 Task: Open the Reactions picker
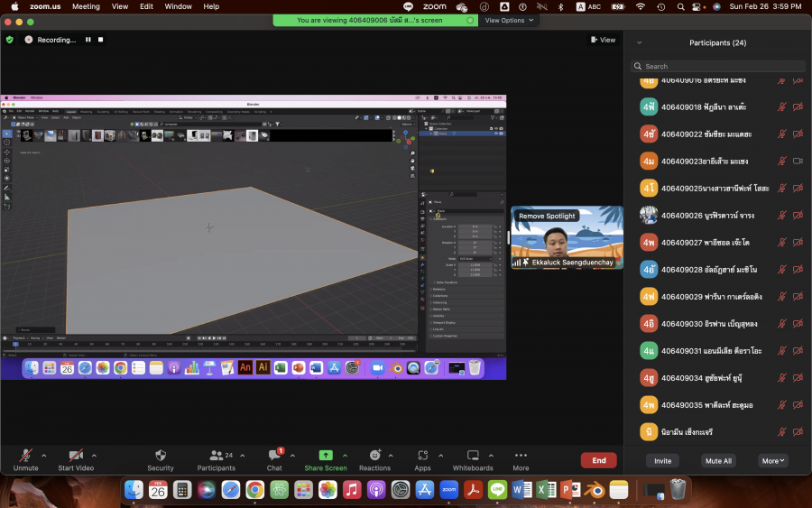tap(374, 457)
